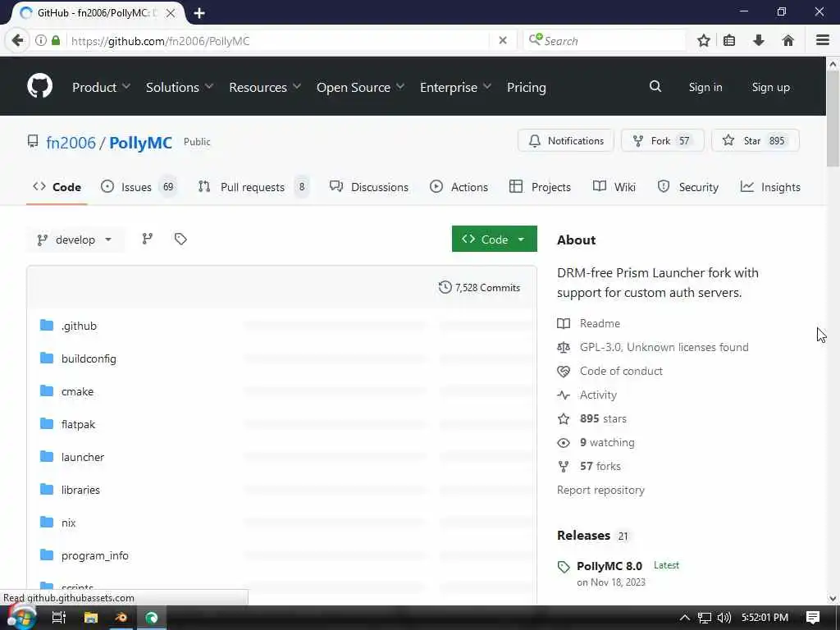Fork the repository with the Fork button

point(663,140)
